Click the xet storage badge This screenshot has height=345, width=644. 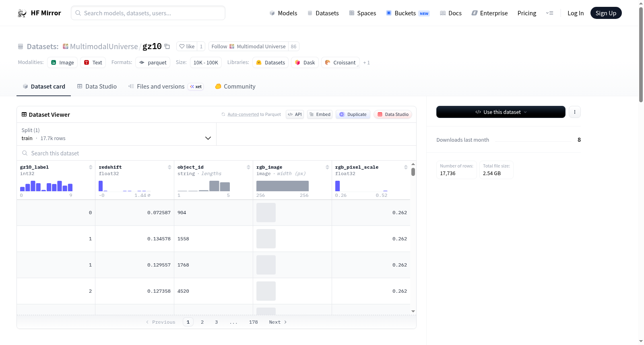pos(196,87)
